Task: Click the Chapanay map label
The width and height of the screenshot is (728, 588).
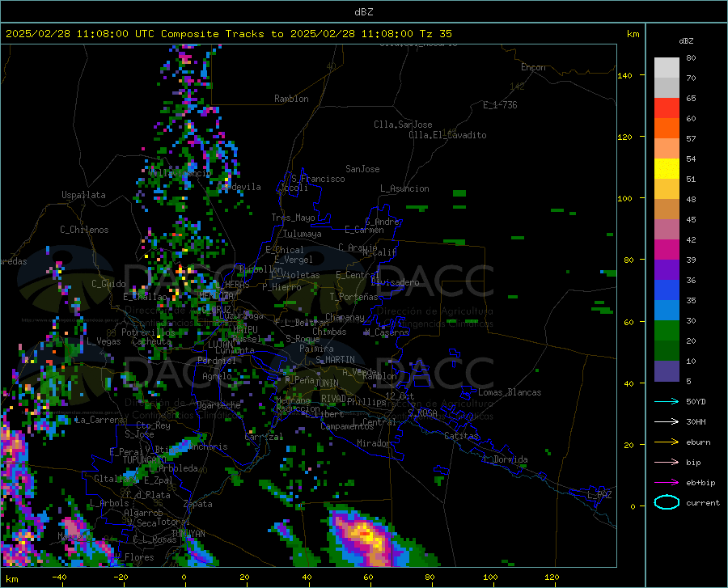Action: pyautogui.click(x=345, y=317)
